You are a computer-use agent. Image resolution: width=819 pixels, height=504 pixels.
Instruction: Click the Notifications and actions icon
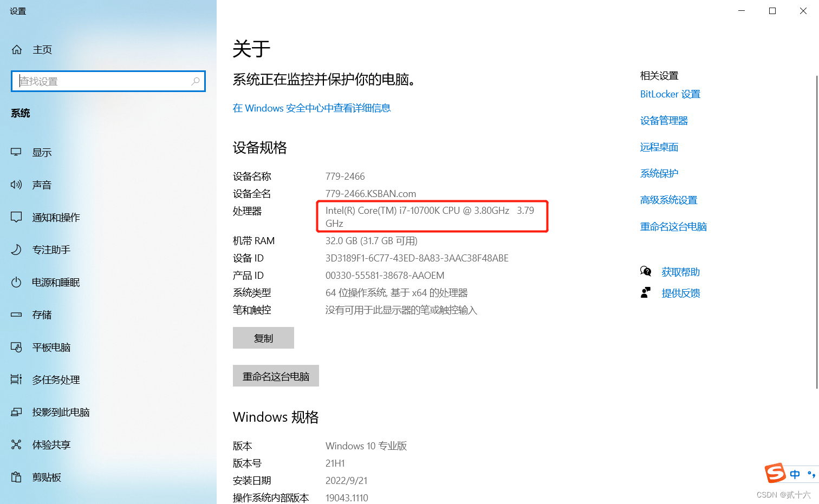[x=16, y=217]
